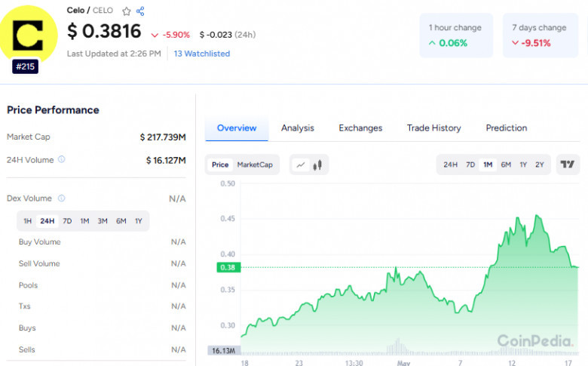Open the Trade History tab
The width and height of the screenshot is (588, 366).
click(434, 128)
